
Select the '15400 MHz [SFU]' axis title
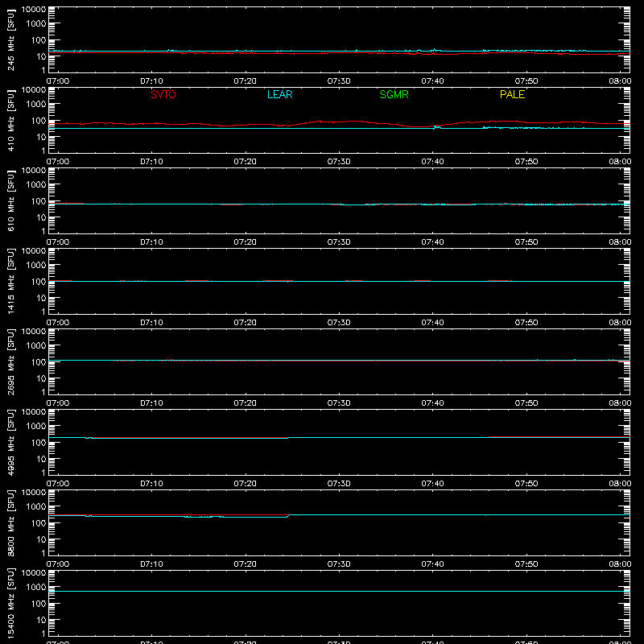pos(11,604)
